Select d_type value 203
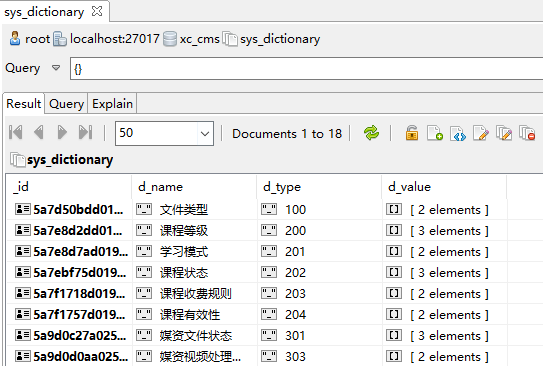 pos(295,293)
